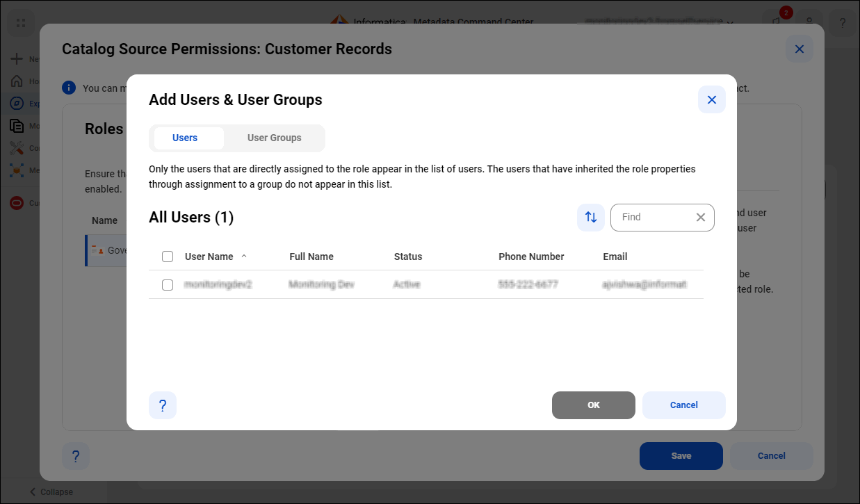Viewport: 860px width, 504px height.
Task: Click OK in Add Users dialog
Action: [594, 405]
